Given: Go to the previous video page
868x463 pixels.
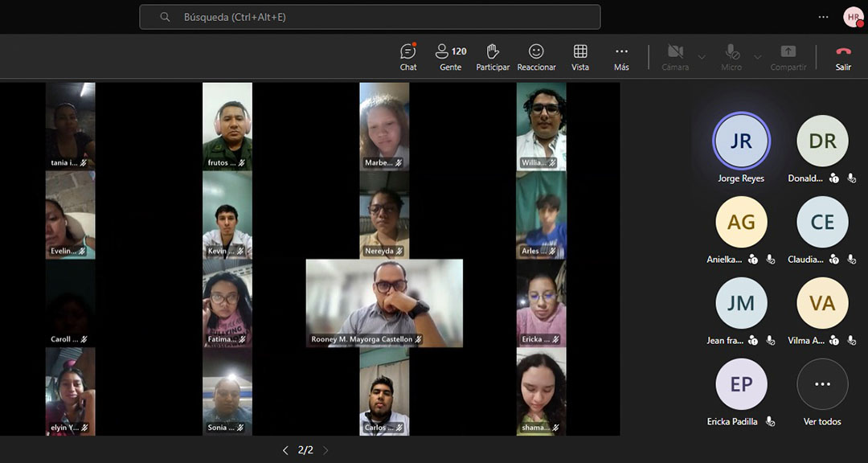Looking at the screenshot, I should 285,450.
